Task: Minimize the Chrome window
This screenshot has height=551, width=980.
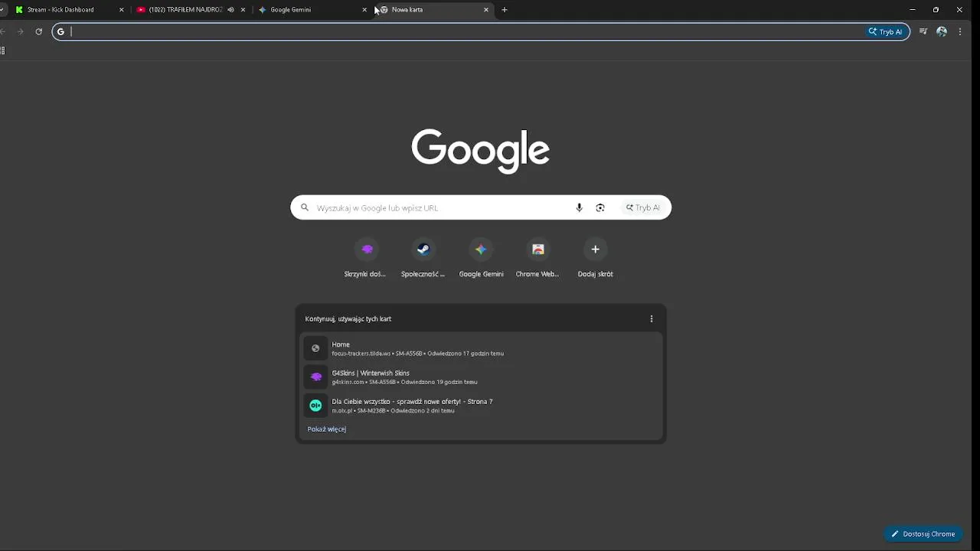Action: click(x=913, y=10)
